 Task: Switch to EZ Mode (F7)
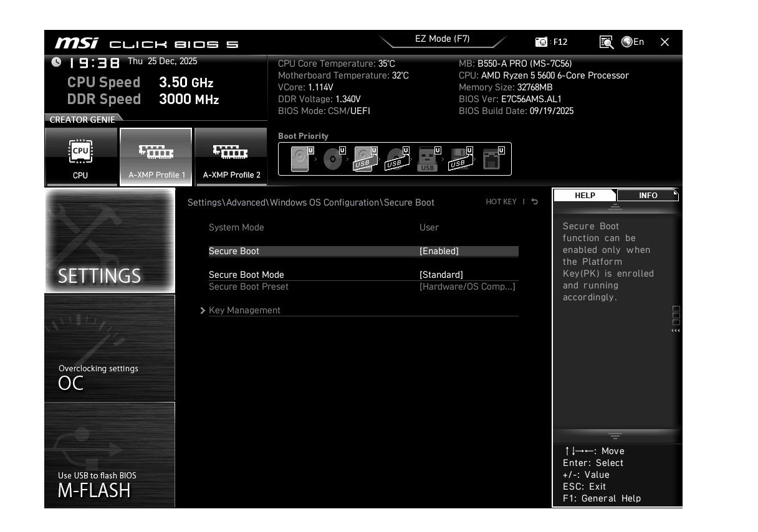coord(443,39)
